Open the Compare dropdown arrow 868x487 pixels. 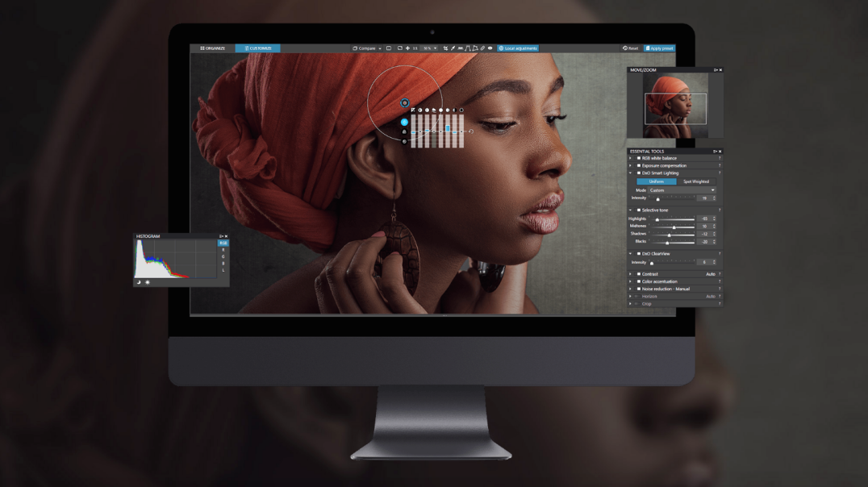tap(380, 48)
